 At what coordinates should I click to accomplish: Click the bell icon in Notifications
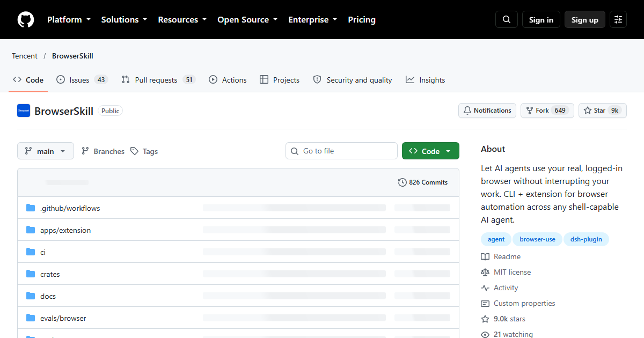pos(467,111)
